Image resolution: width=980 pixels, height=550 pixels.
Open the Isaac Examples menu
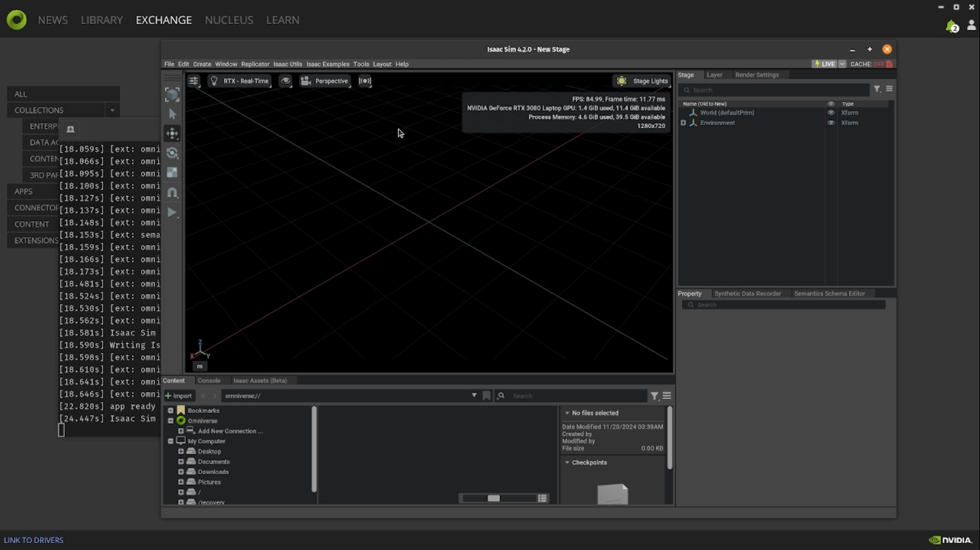tap(327, 64)
